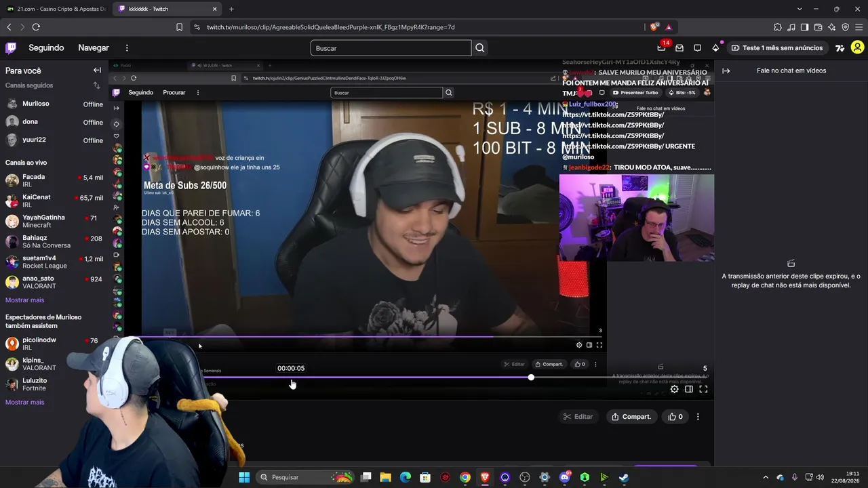
Task: Open Brave Leo AI sparkle icon
Action: coord(832,27)
